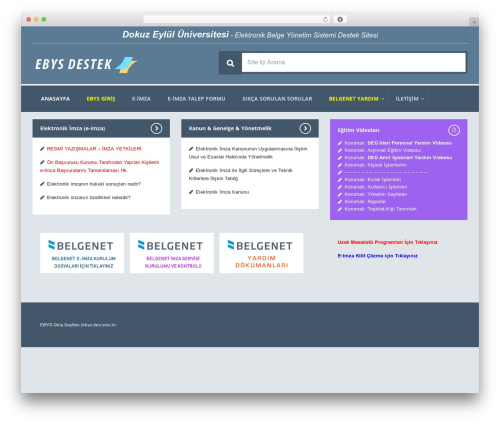Screen dimensions: 500x423
Task: Open Teşkilat-Kişi Tanımları video link
Action: 380,209
